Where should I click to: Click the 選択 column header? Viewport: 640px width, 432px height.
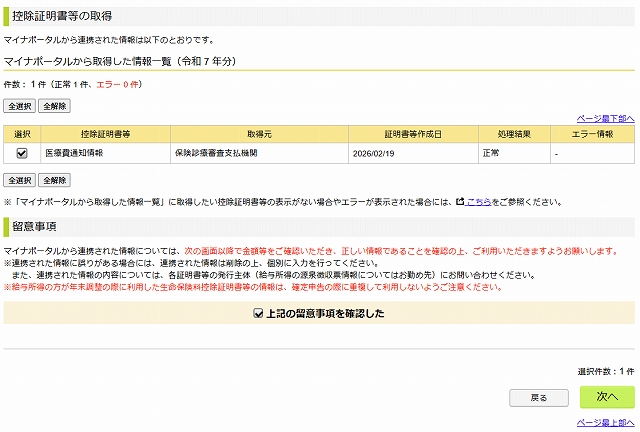pos(21,134)
